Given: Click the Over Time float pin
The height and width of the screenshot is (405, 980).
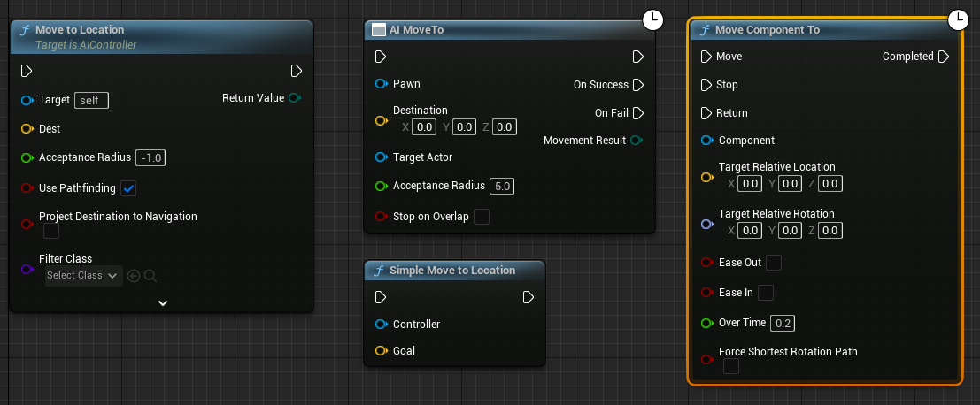Looking at the screenshot, I should (x=706, y=323).
